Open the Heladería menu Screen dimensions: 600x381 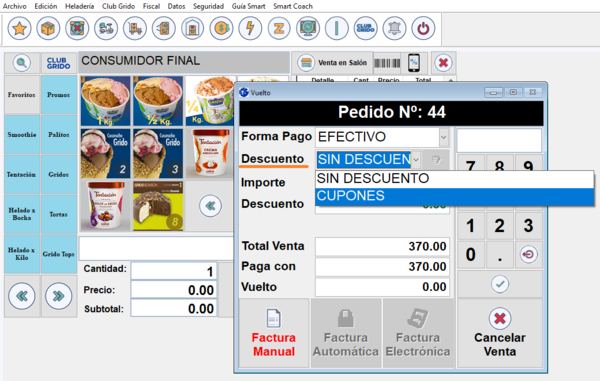point(79,6)
